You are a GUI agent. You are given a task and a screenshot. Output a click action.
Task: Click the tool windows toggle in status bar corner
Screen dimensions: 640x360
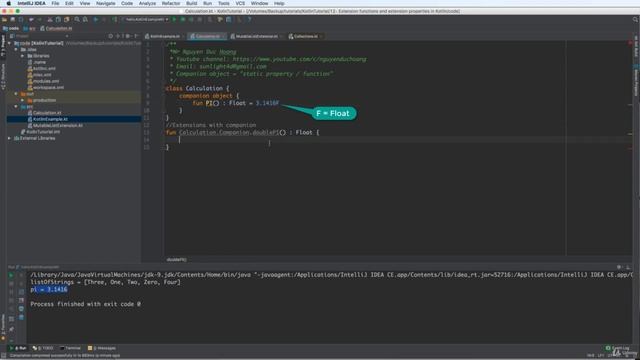tap(3, 356)
